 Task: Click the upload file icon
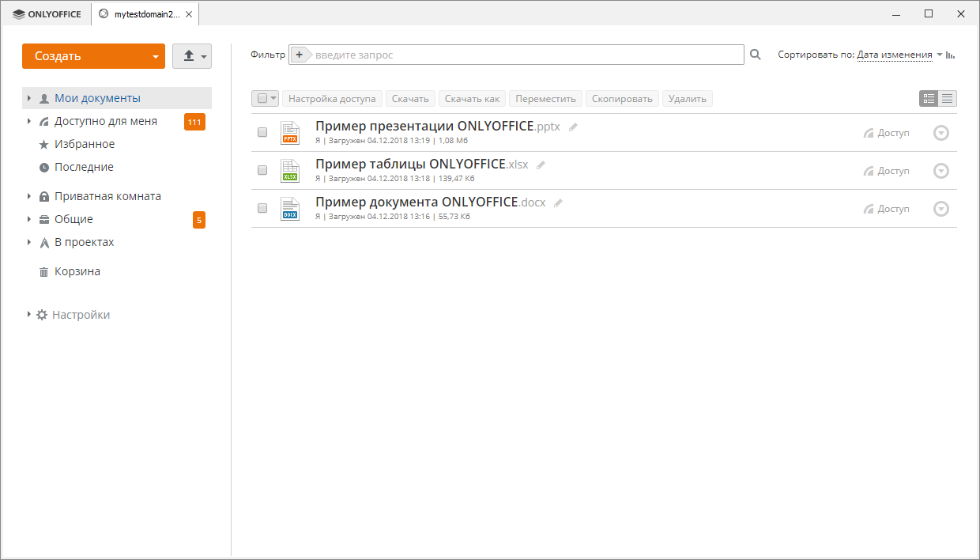pyautogui.click(x=189, y=56)
